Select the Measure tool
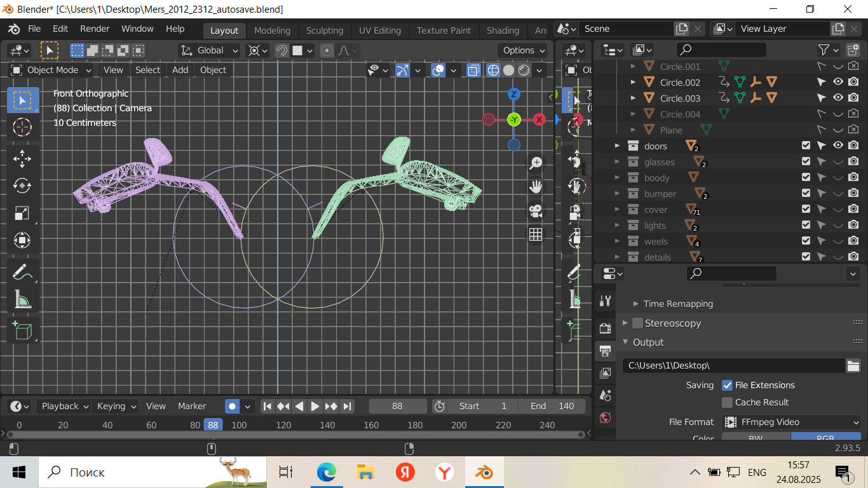This screenshot has height=488, width=868. pos(22,299)
